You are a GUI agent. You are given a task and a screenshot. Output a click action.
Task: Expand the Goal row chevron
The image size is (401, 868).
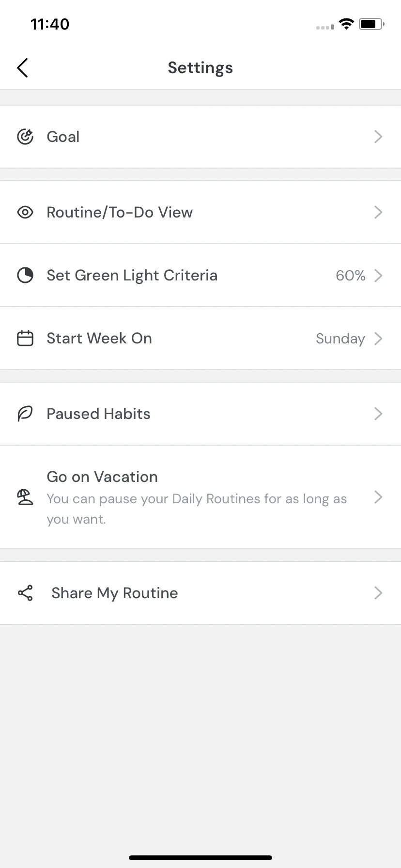click(x=379, y=137)
